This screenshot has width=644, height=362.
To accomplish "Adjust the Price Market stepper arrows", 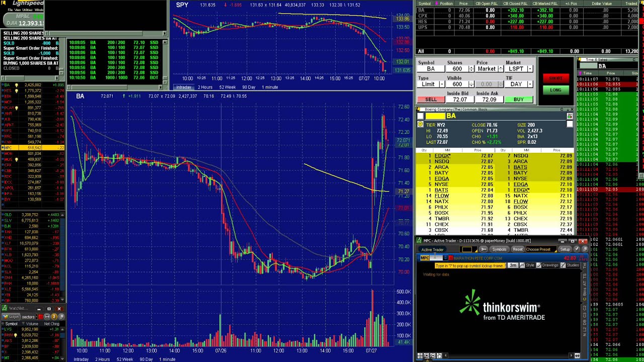I will tap(501, 69).
